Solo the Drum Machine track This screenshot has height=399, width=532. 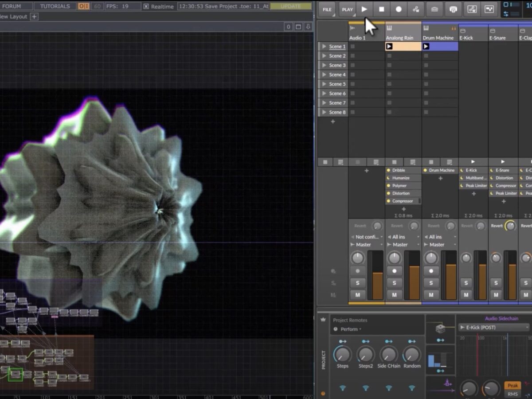(x=431, y=283)
